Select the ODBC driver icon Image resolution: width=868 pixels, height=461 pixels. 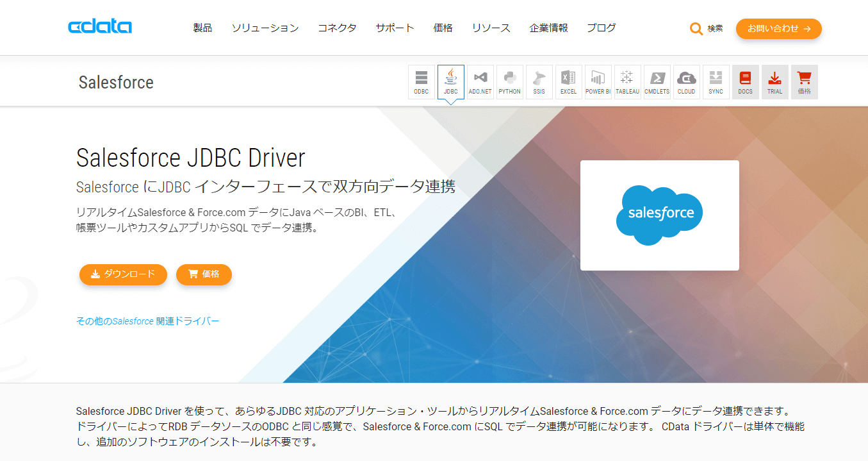pos(422,82)
